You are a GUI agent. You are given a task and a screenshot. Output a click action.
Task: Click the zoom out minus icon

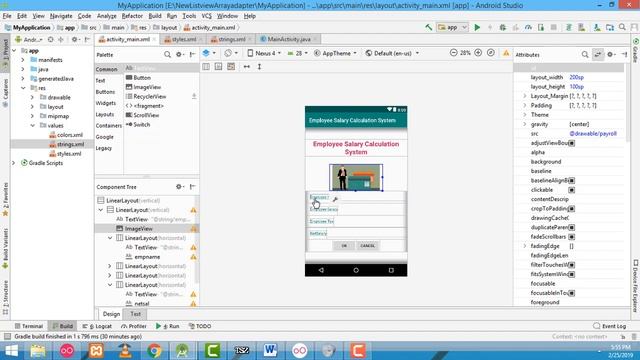tap(453, 53)
